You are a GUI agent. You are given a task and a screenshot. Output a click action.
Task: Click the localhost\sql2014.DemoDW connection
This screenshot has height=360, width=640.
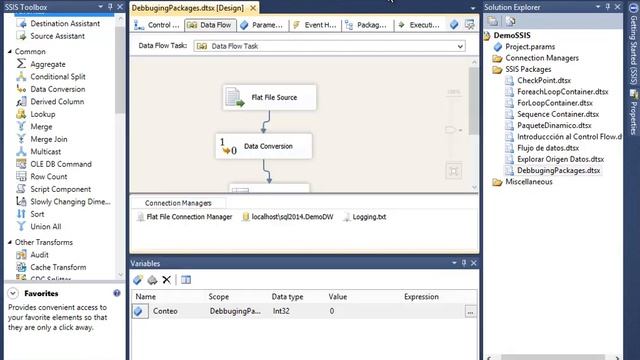[288, 217]
